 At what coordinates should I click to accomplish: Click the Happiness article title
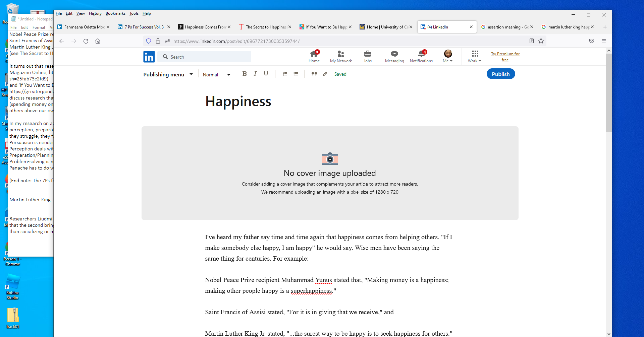(238, 101)
